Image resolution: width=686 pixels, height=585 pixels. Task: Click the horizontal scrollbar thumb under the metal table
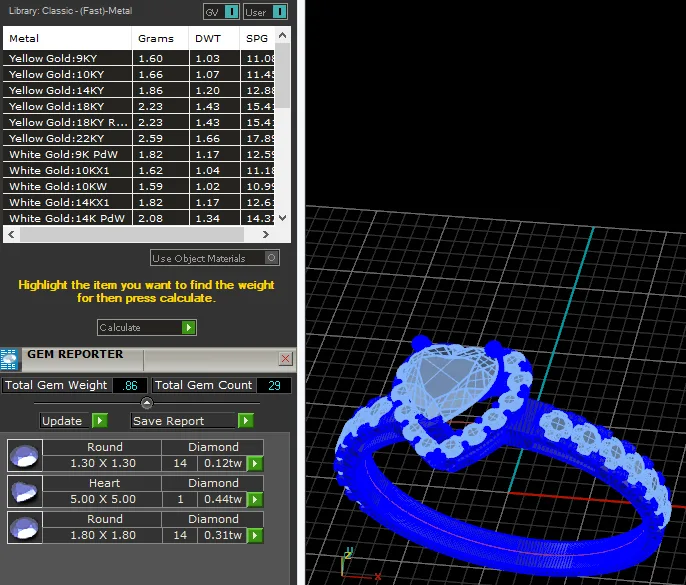[132, 235]
